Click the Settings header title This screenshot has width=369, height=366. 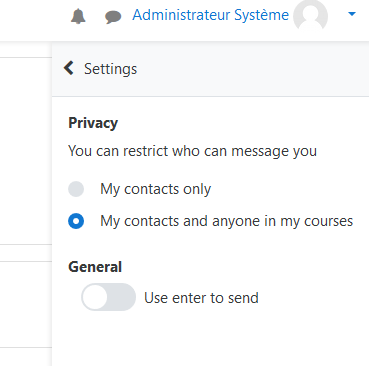point(110,69)
